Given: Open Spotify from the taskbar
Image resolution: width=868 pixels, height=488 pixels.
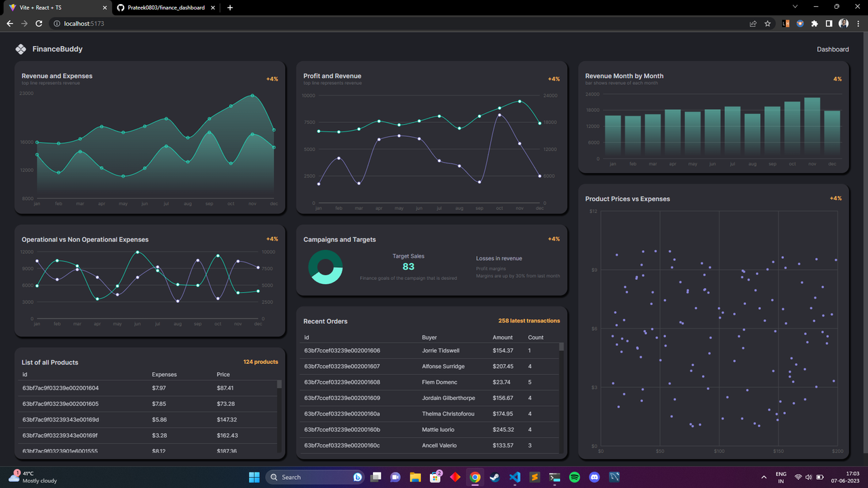Looking at the screenshot, I should point(574,477).
